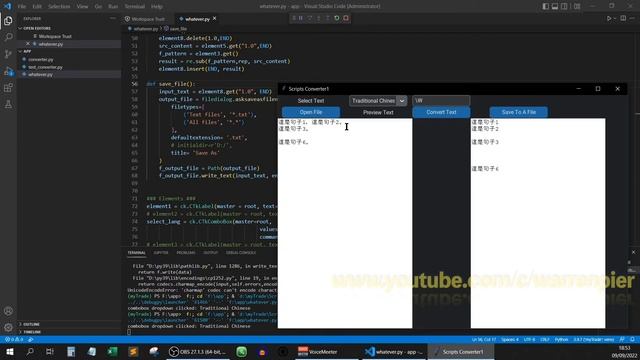Open Explorer more actions ellipsis

point(113,18)
